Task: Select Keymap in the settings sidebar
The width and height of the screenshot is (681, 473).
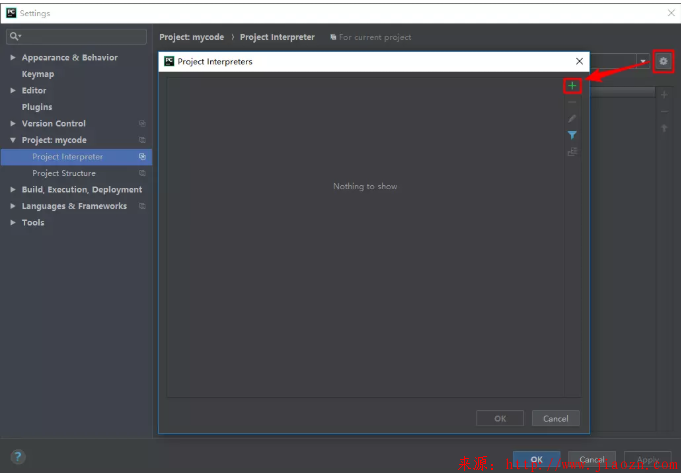Action: 38,74
